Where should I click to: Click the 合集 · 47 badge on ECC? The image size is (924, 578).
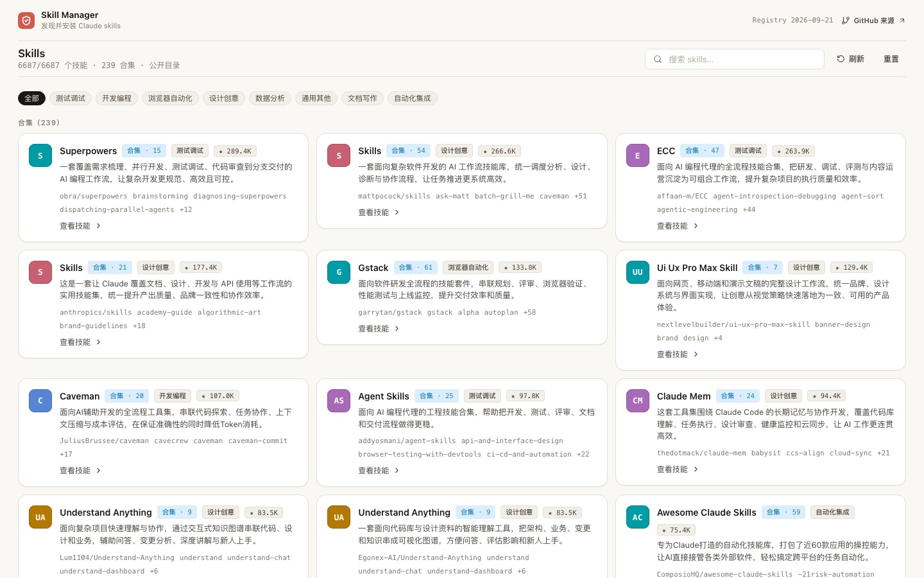tap(703, 151)
